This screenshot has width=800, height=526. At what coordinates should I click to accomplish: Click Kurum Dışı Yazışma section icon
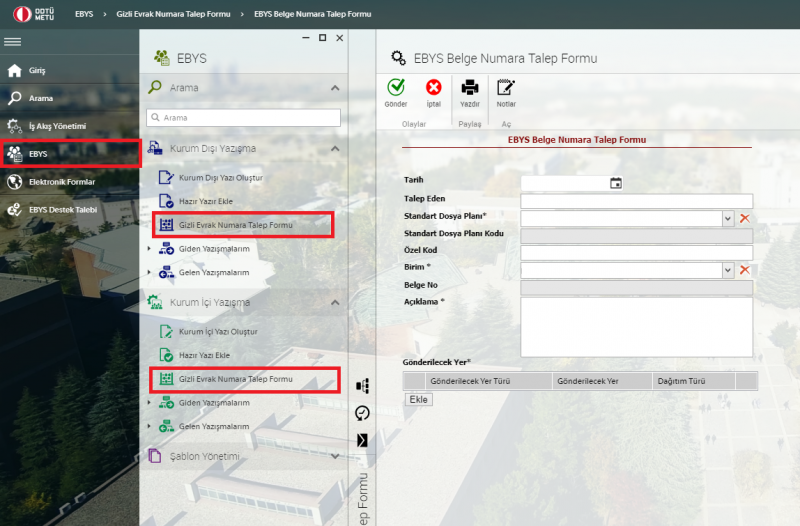155,148
